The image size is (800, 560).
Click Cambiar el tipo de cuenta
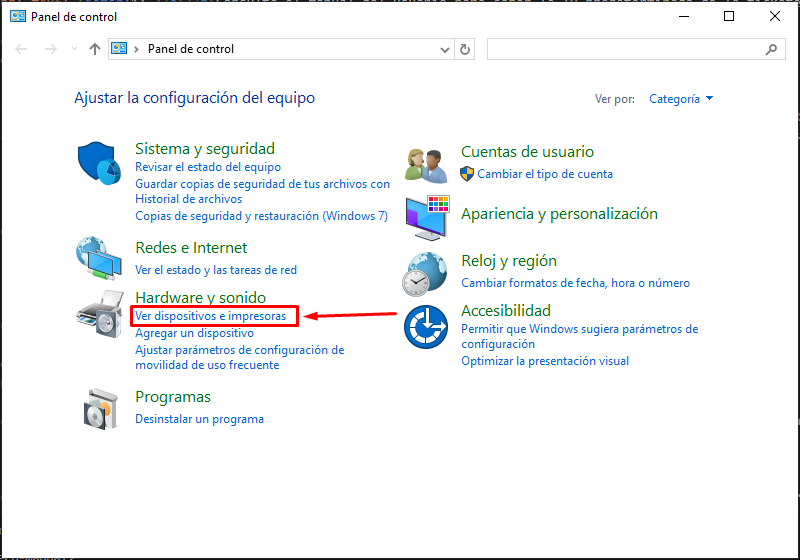pyautogui.click(x=545, y=174)
